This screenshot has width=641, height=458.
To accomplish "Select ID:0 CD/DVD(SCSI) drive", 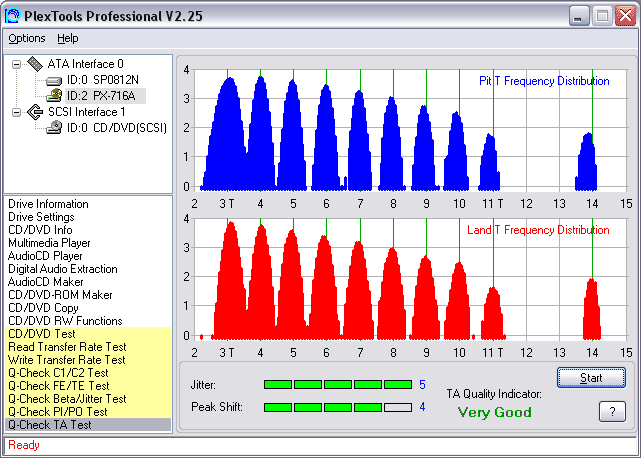I will tap(117, 128).
